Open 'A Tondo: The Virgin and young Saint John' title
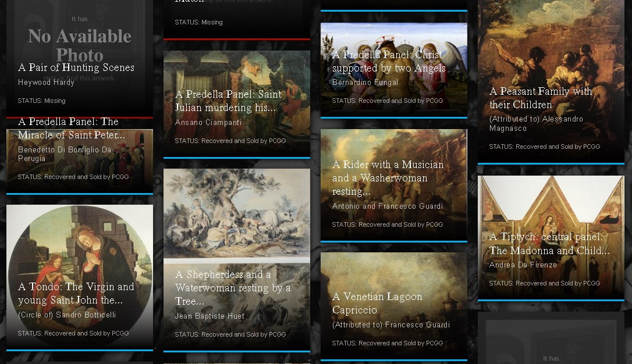 point(76,294)
